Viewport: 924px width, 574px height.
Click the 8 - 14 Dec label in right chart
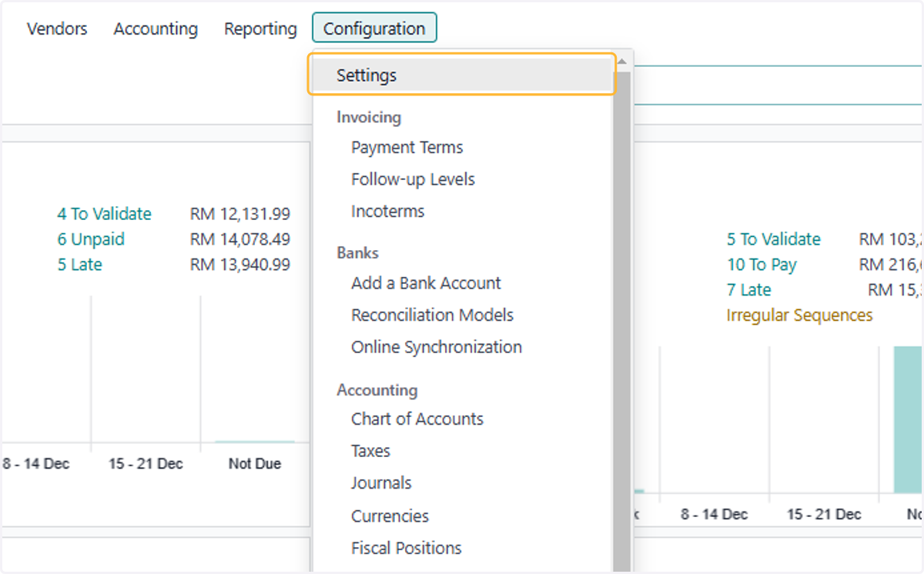(x=714, y=514)
